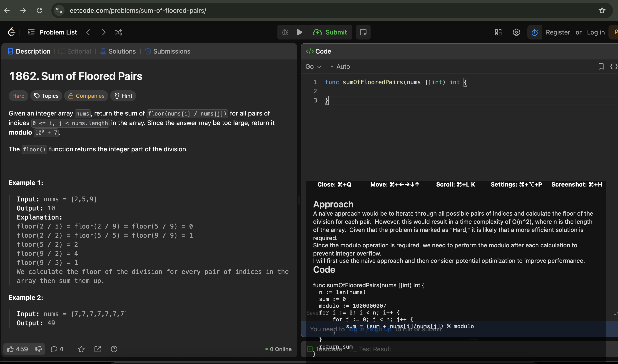Switch to the Submissions tab
This screenshot has height=364, width=618.
[168, 51]
